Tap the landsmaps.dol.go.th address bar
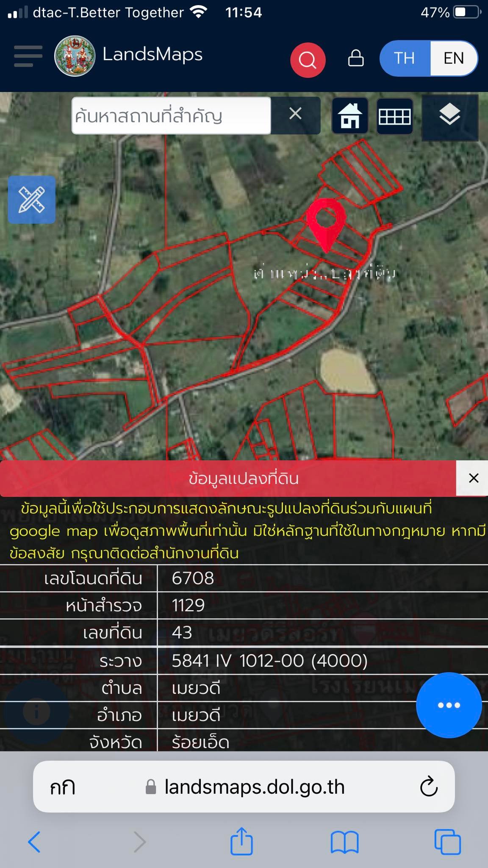488x868 pixels. point(254,787)
